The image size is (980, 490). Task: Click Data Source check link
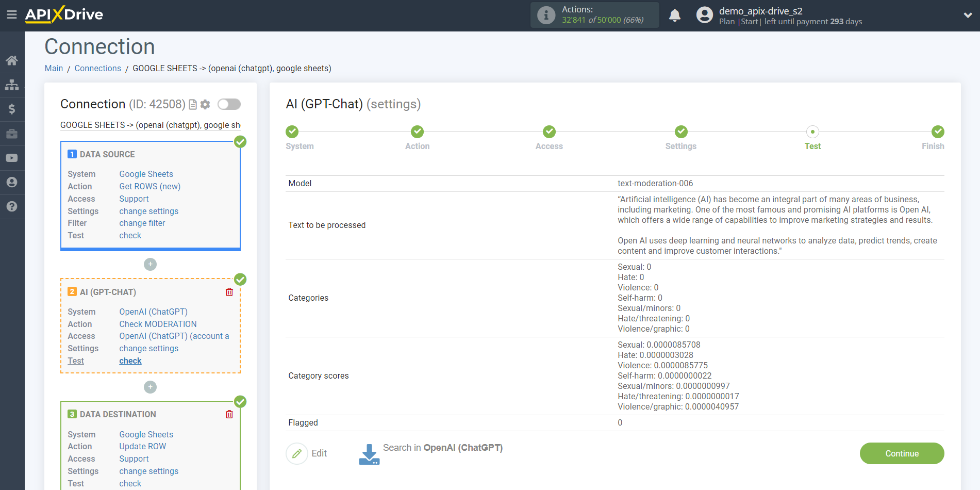point(130,235)
